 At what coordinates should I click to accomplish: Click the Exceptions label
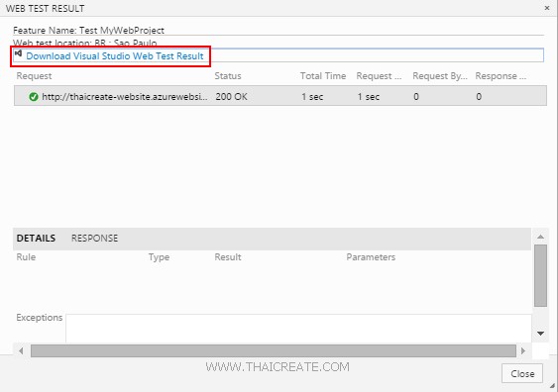39,318
